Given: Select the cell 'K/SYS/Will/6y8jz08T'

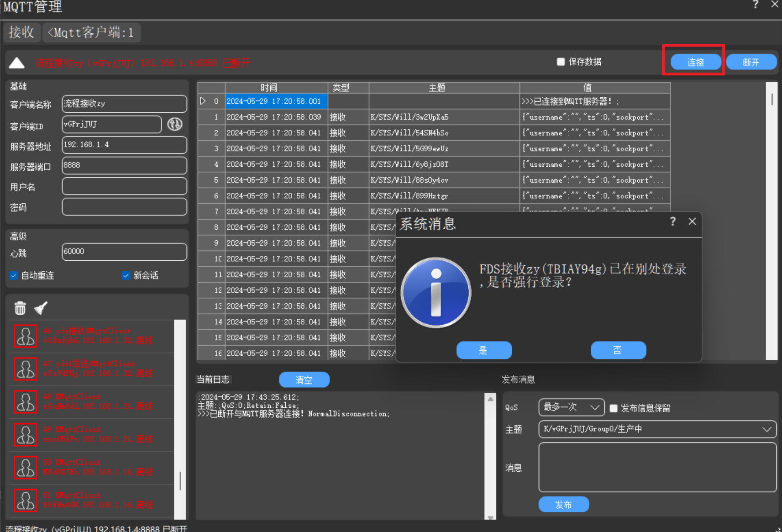Looking at the screenshot, I should [444, 164].
